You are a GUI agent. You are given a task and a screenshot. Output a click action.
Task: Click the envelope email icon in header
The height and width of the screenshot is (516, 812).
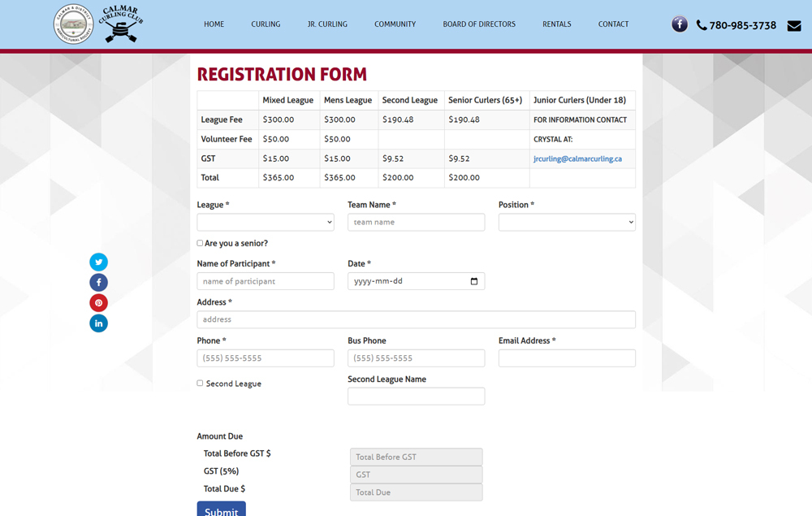[794, 25]
